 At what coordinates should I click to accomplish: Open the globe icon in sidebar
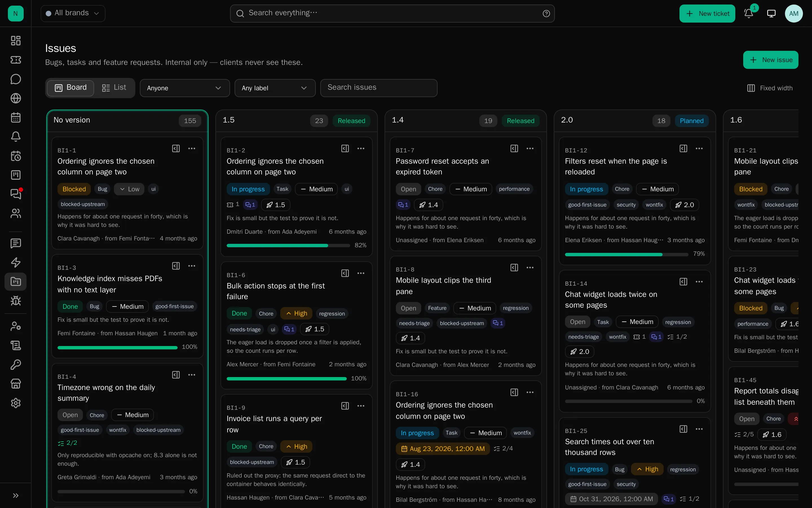(x=16, y=98)
